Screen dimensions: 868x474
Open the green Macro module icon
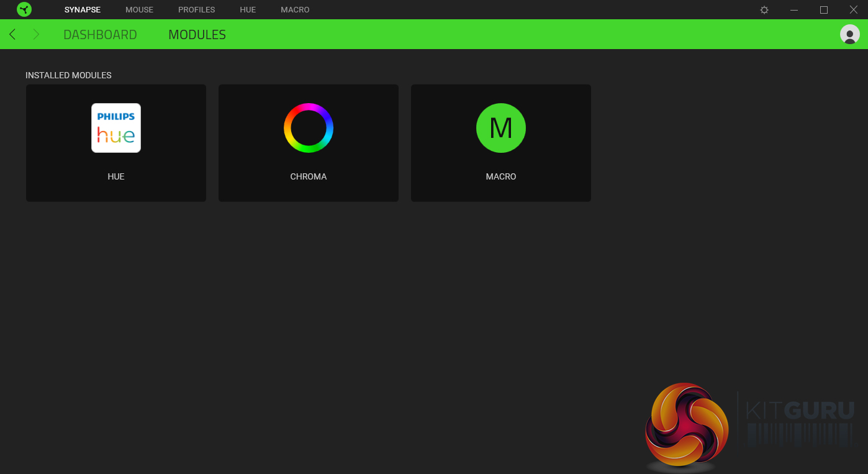coord(501,128)
